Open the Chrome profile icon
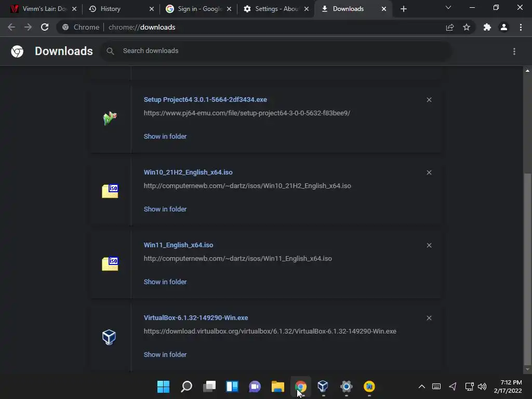Image resolution: width=532 pixels, height=399 pixels. 504,27
